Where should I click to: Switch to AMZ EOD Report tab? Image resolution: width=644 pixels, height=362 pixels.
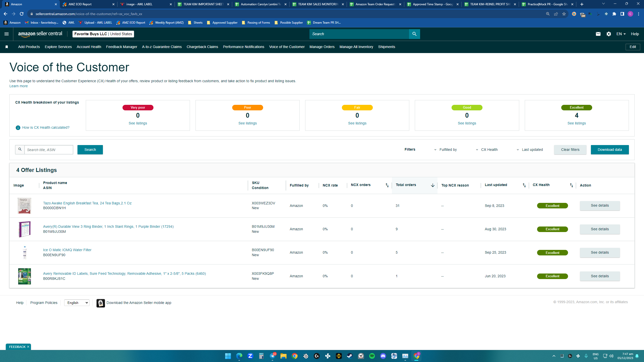pos(89,4)
